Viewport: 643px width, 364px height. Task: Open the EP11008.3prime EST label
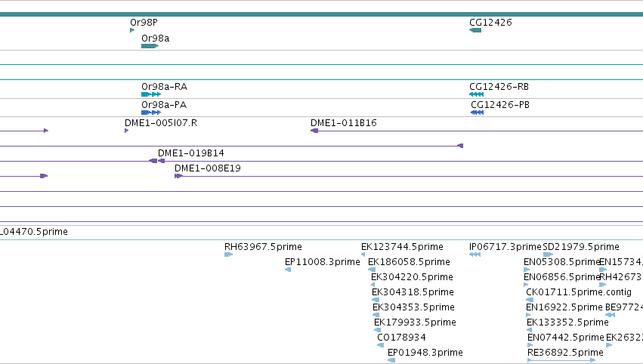pyautogui.click(x=323, y=262)
